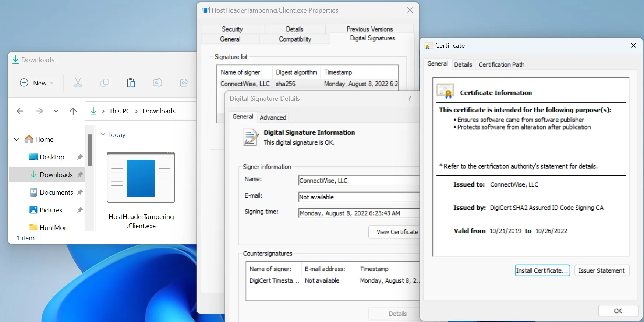
Task: Click the Timestamp column header in Signature list
Action: click(360, 72)
